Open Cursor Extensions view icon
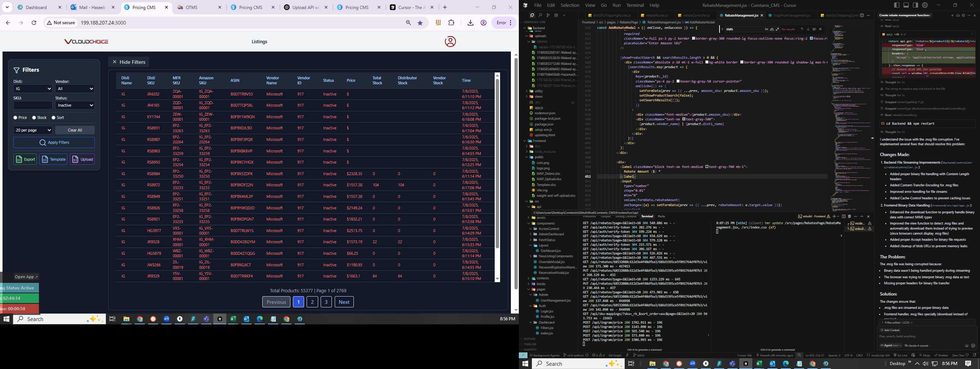The width and height of the screenshot is (980, 369). point(556,15)
